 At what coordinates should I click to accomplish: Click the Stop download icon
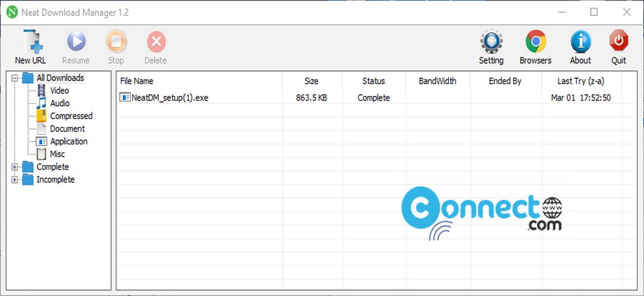(x=116, y=41)
